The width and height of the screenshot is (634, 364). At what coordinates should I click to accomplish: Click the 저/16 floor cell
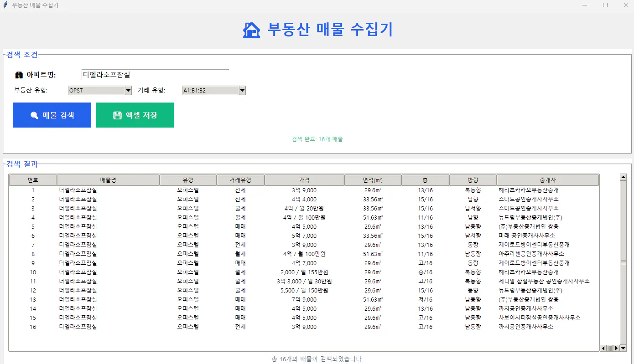(425, 299)
